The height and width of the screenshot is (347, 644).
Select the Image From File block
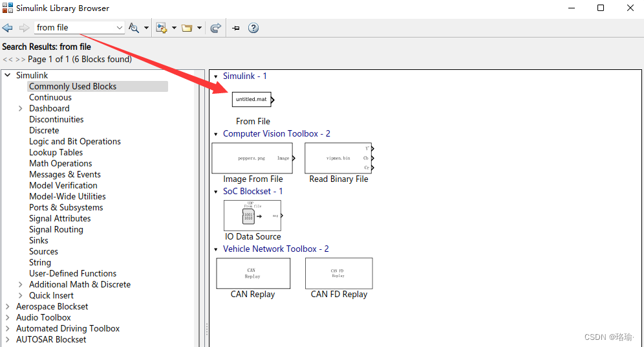[x=253, y=159]
